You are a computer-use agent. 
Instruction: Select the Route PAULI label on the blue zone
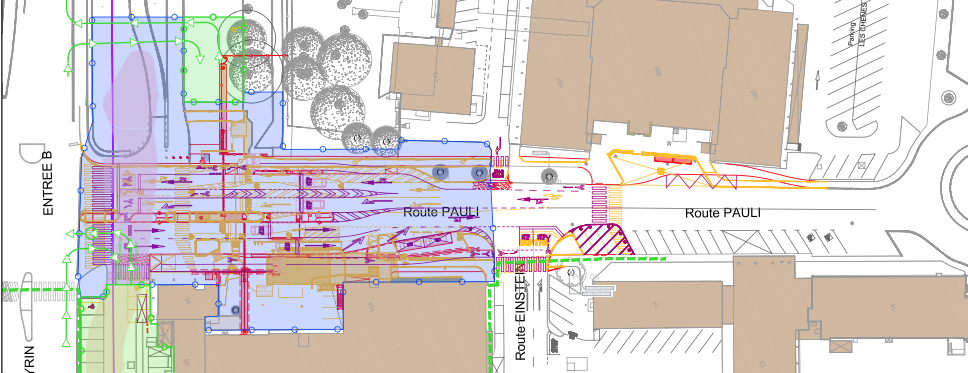441,212
